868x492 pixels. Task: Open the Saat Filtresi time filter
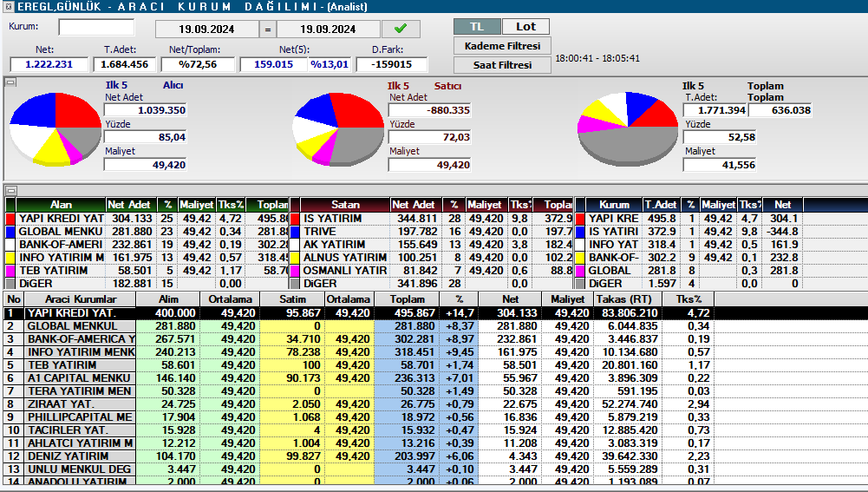pyautogui.click(x=502, y=65)
